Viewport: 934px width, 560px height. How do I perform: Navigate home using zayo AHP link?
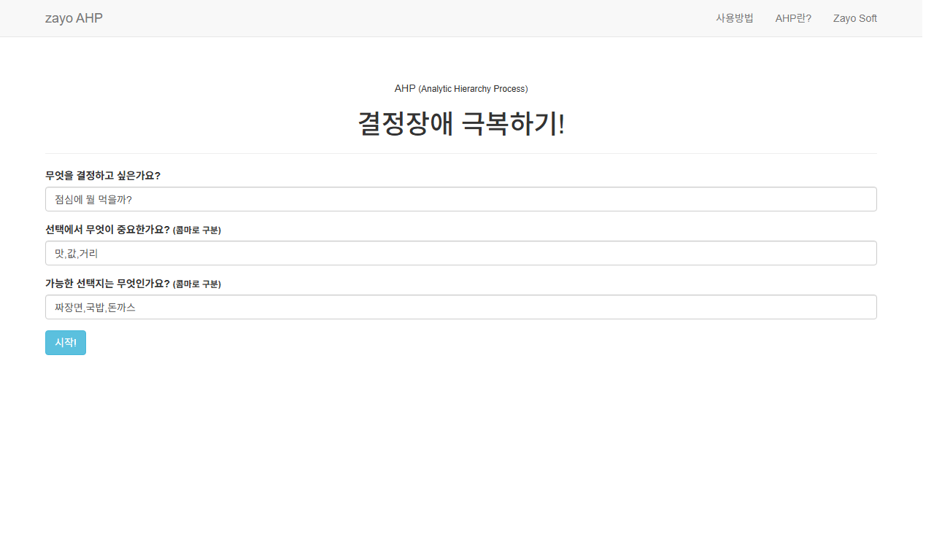(74, 18)
